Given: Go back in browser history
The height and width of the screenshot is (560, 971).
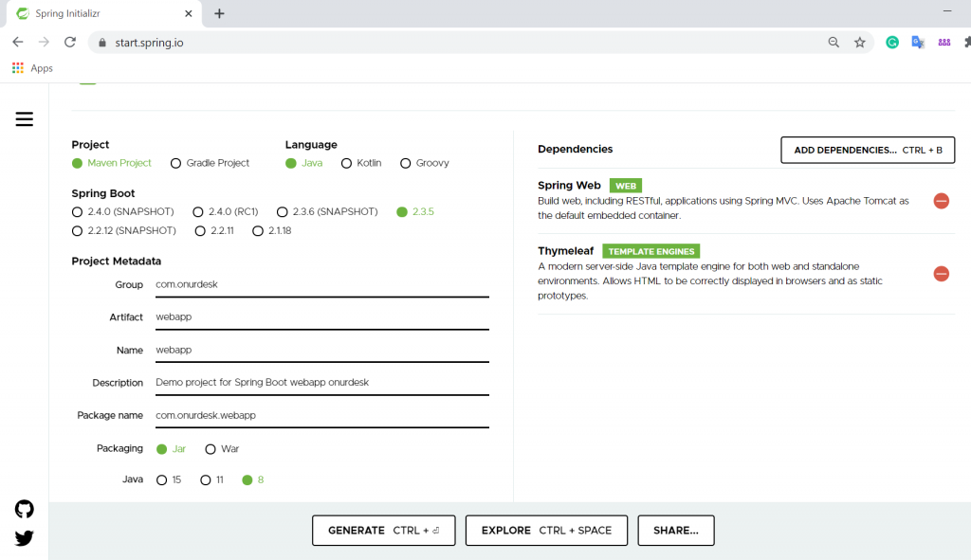Looking at the screenshot, I should pyautogui.click(x=18, y=42).
